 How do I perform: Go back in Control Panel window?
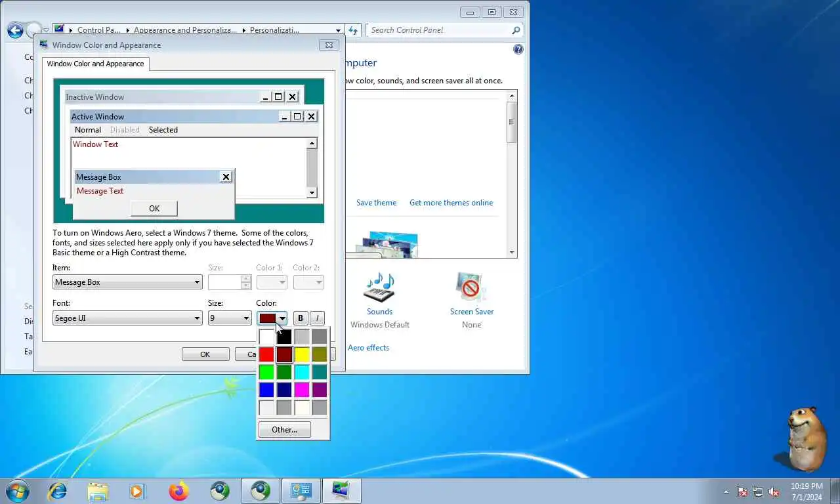point(15,30)
